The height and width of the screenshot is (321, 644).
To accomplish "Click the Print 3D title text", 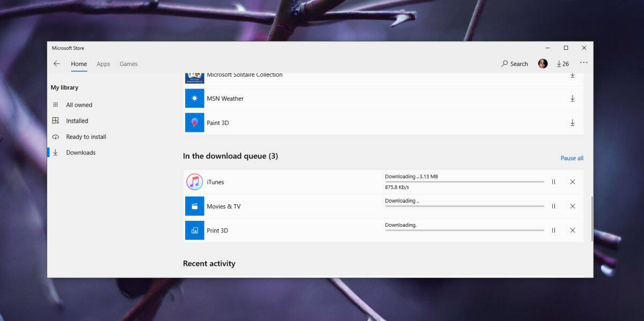I will coord(217,230).
